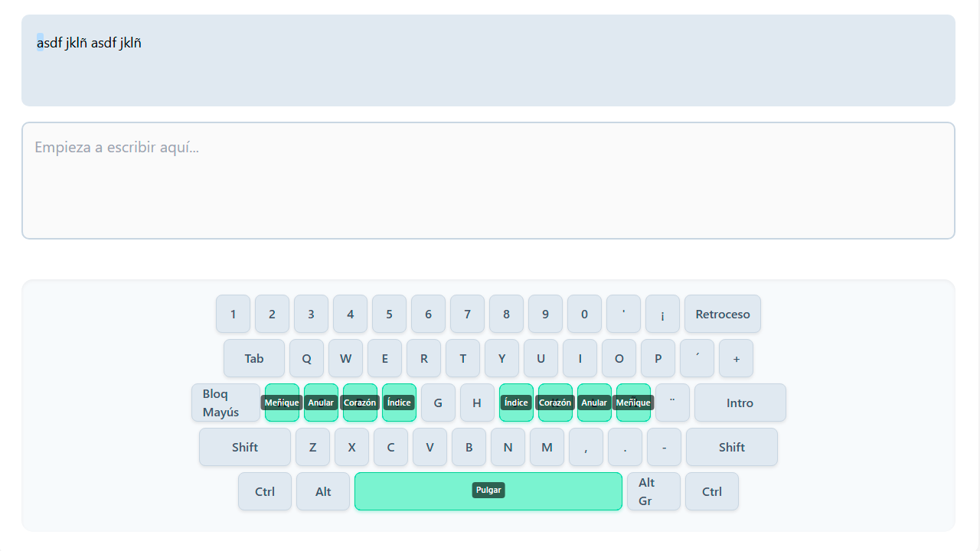Click the Intro key
980x551 pixels.
coord(740,403)
